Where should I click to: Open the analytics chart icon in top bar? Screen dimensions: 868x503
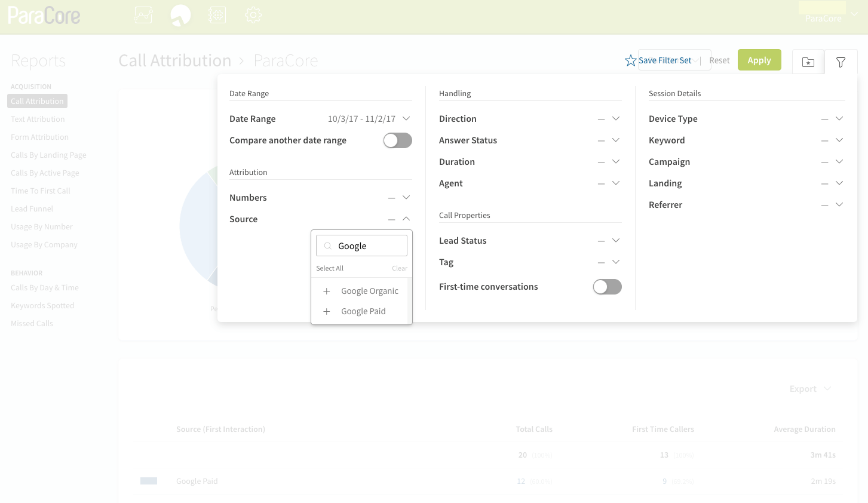(x=143, y=15)
